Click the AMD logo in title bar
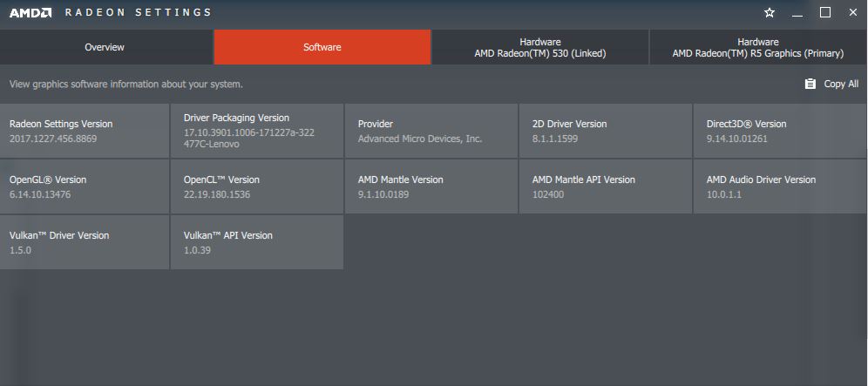Viewport: 868px width, 386px height. point(30,13)
